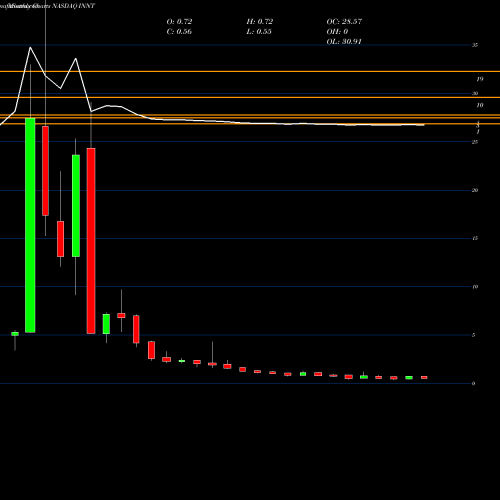The image size is (500, 500).
Task: Click the '19' level label on right
Action: pyautogui.click(x=480, y=79)
